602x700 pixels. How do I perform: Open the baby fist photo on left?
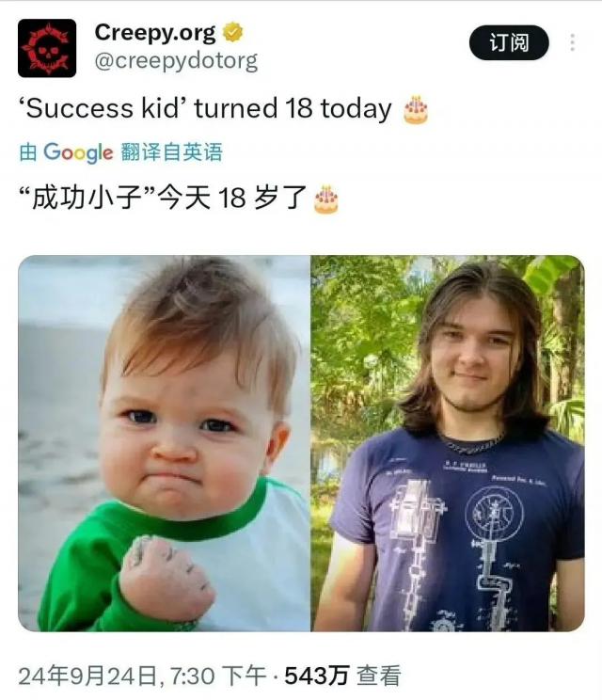(165, 443)
